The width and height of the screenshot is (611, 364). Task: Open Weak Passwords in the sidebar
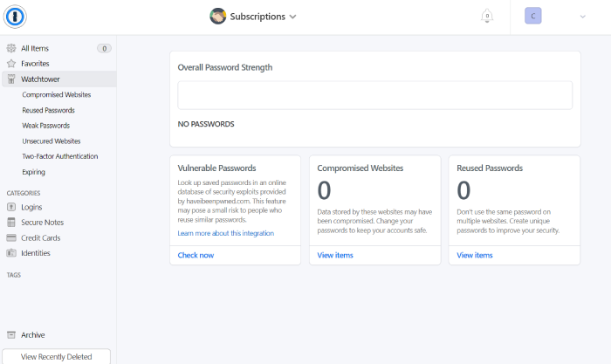(x=46, y=126)
